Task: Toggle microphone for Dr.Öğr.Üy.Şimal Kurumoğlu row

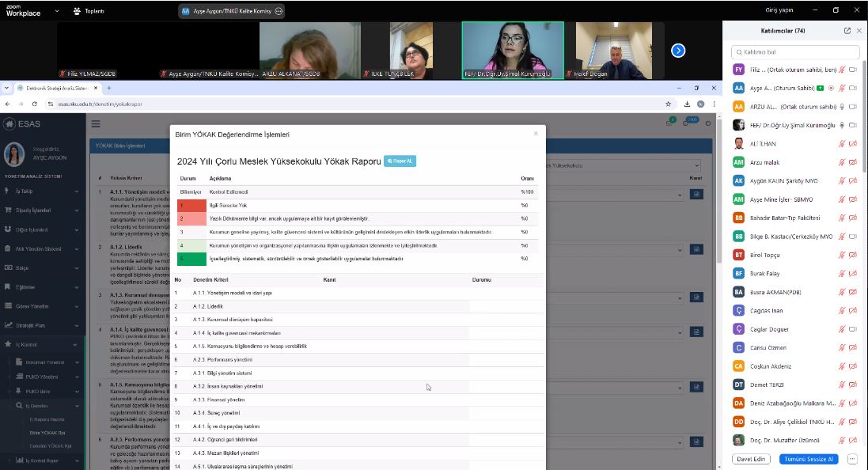Action: (842, 125)
